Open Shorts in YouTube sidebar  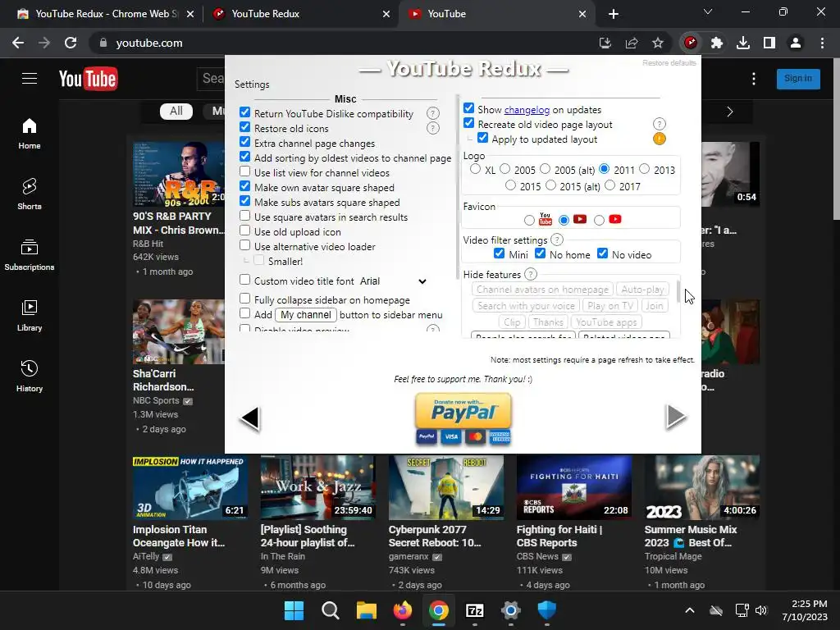pyautogui.click(x=30, y=194)
